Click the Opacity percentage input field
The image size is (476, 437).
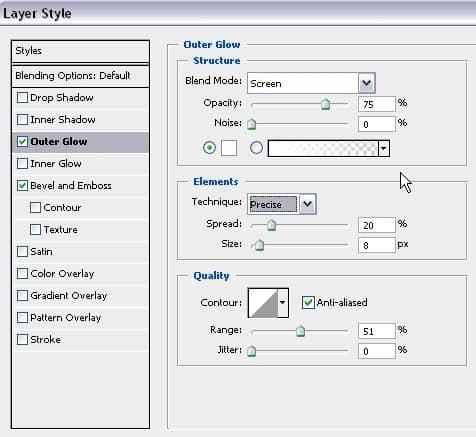click(x=377, y=104)
